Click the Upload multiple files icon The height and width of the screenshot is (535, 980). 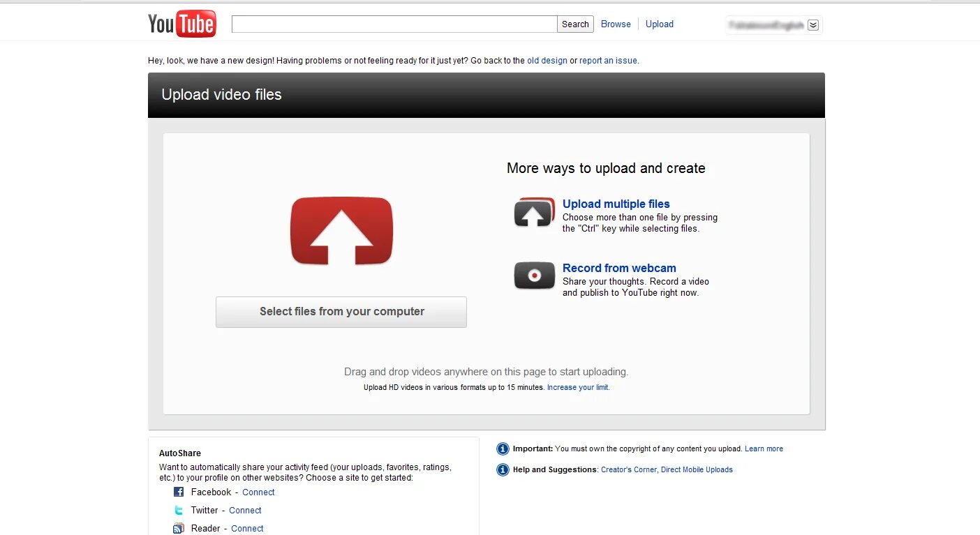point(534,212)
